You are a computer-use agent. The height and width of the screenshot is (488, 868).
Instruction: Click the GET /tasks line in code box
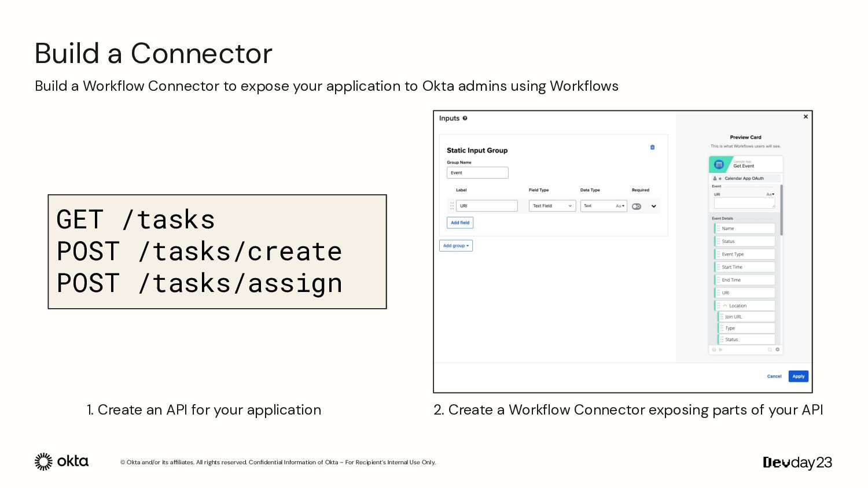pyautogui.click(x=135, y=220)
